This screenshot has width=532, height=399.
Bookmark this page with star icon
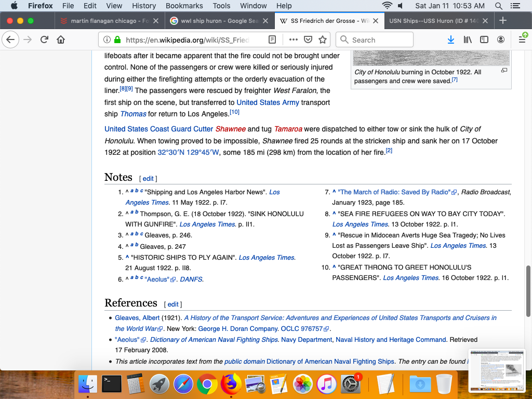pyautogui.click(x=323, y=40)
